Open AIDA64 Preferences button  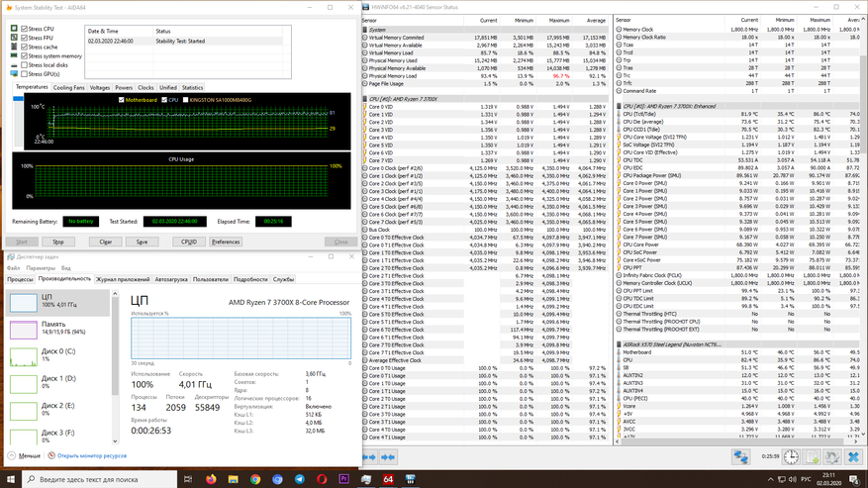(226, 242)
